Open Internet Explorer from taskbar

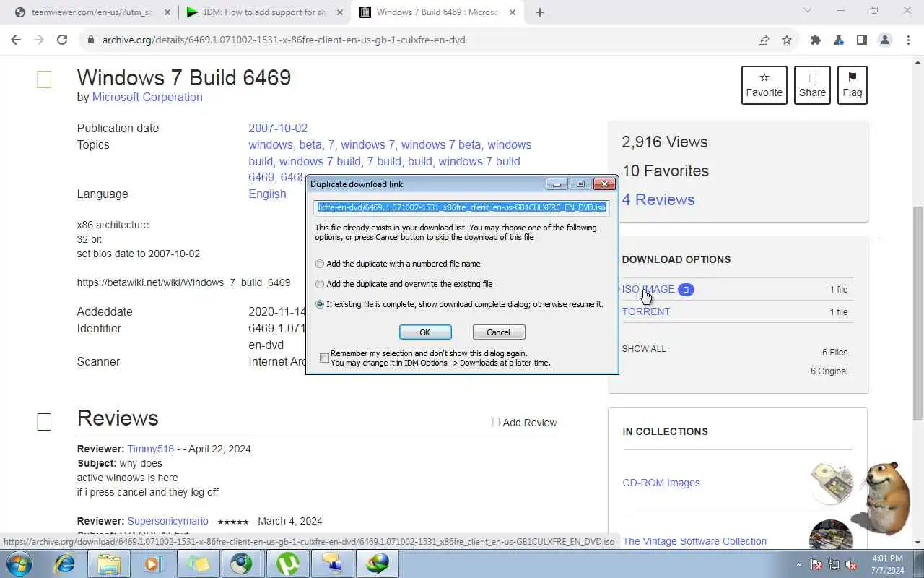(65, 563)
